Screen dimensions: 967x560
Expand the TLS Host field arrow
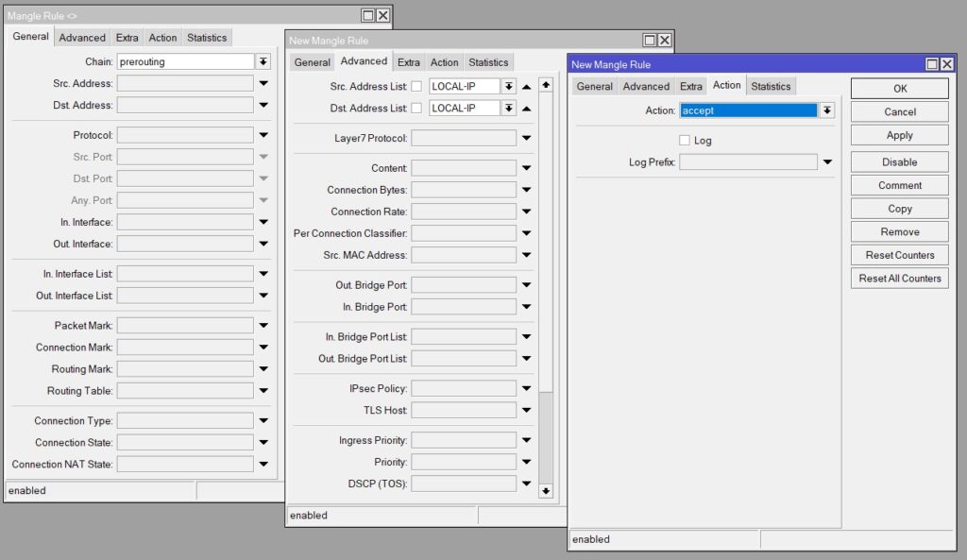[526, 411]
